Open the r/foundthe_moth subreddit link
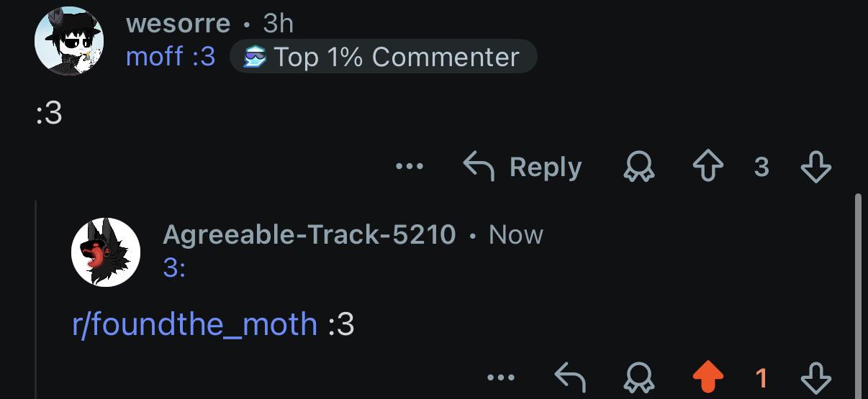868x399 pixels. [195, 324]
